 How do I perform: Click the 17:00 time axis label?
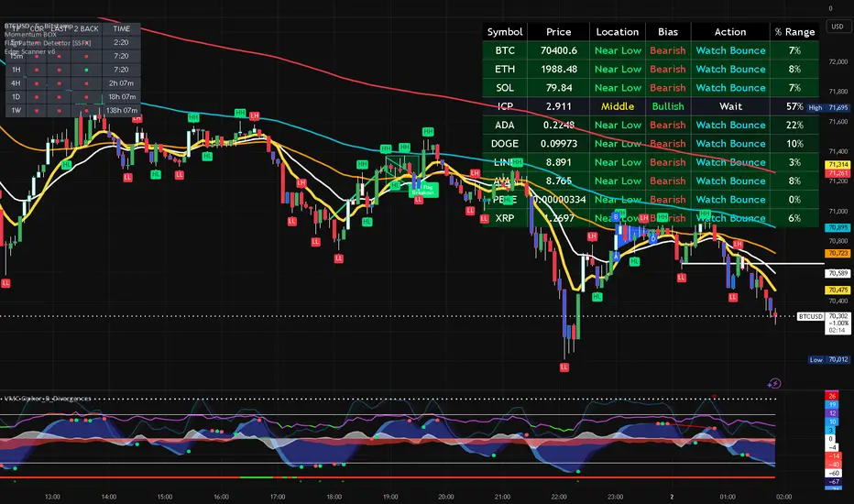click(x=278, y=497)
